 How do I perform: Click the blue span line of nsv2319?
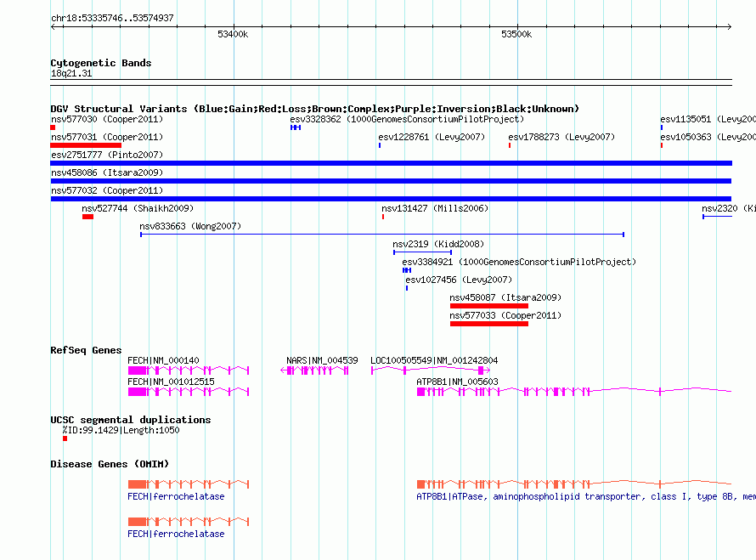(422, 252)
